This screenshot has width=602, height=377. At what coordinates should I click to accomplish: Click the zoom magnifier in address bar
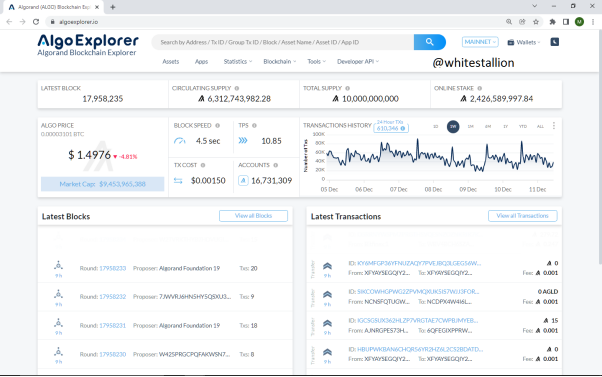[x=509, y=22]
